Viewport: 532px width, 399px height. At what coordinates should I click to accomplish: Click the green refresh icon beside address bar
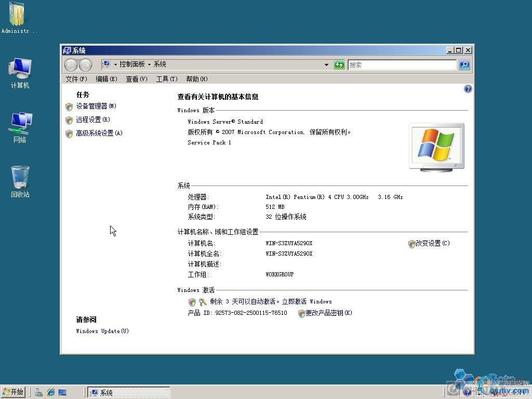pyautogui.click(x=339, y=65)
